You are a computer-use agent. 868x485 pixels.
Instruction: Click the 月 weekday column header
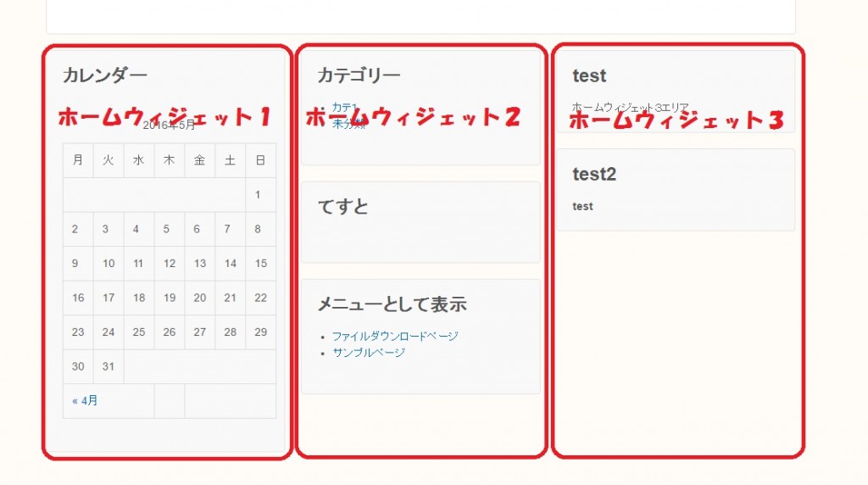[78, 159]
